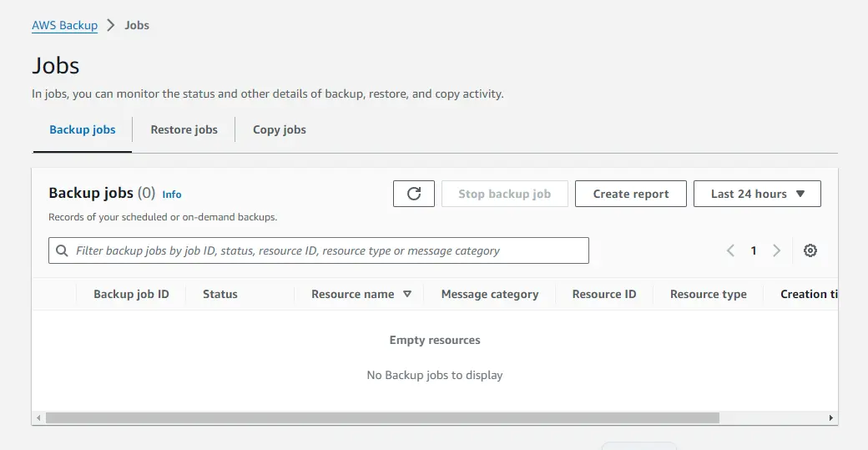Click the search magnifier icon in filter box

(62, 250)
